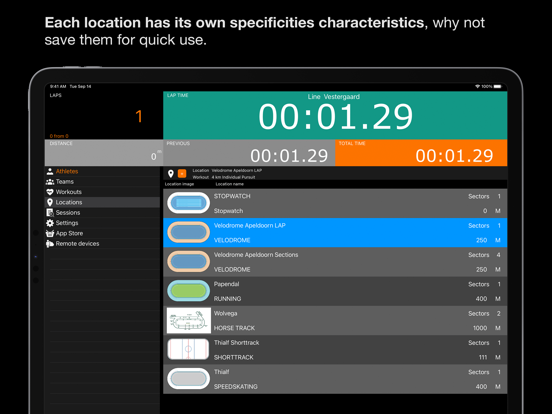Screen dimensions: 552x414
Task: Click the battery indicator in status bar
Action: coord(497,86)
